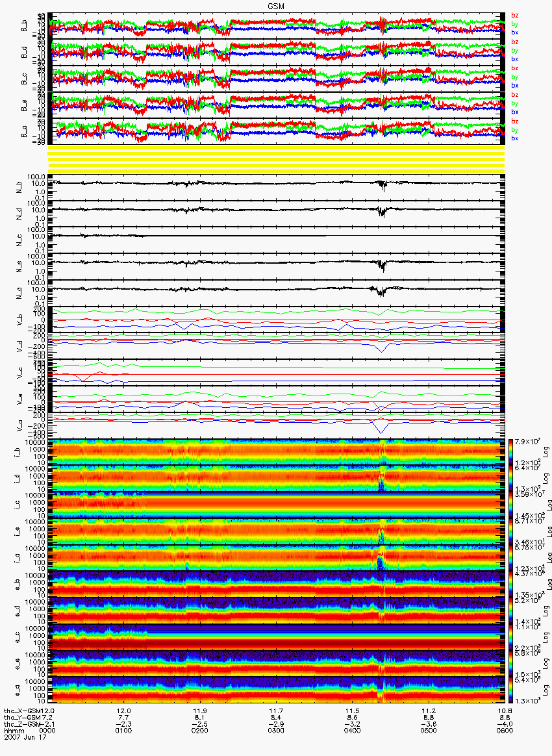Image resolution: width=552 pixels, height=756 pixels.
Task: Click the e_e electron spectrogram label
Action: point(18,664)
